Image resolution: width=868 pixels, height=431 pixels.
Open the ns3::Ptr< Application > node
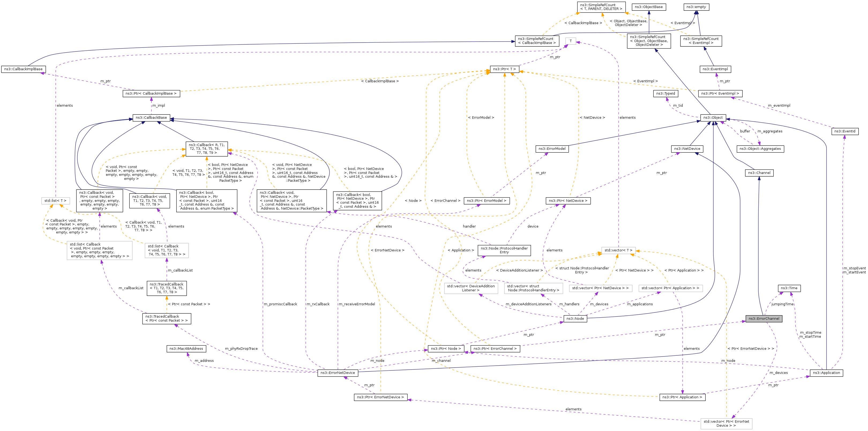pos(682,397)
